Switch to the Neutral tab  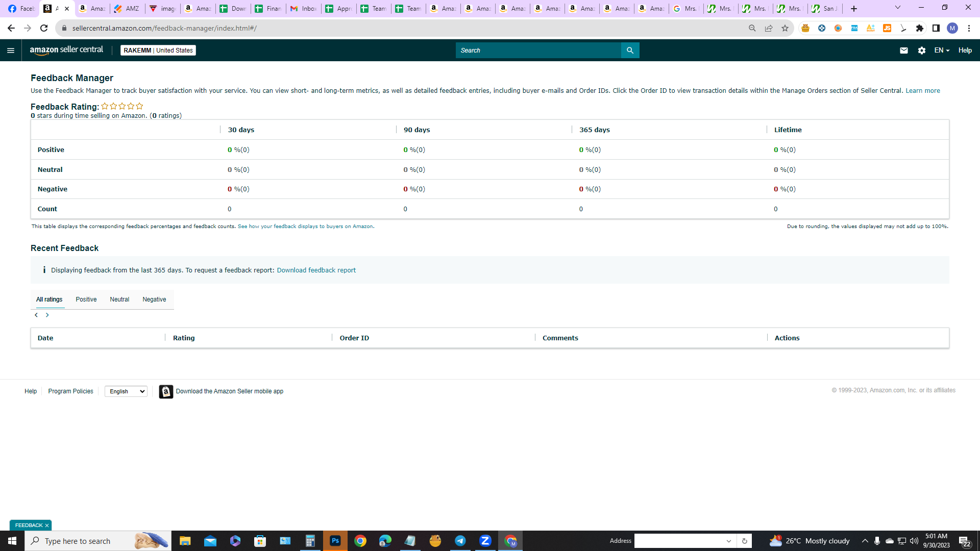point(119,299)
